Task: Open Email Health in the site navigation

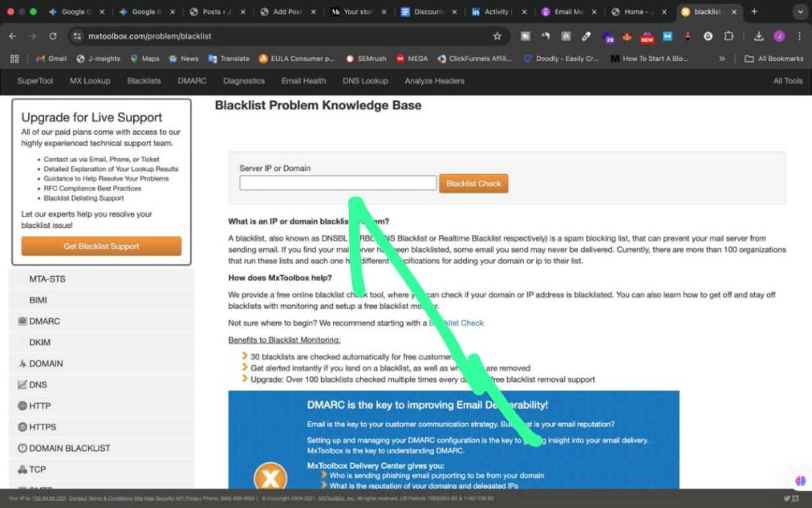Action: pyautogui.click(x=304, y=81)
